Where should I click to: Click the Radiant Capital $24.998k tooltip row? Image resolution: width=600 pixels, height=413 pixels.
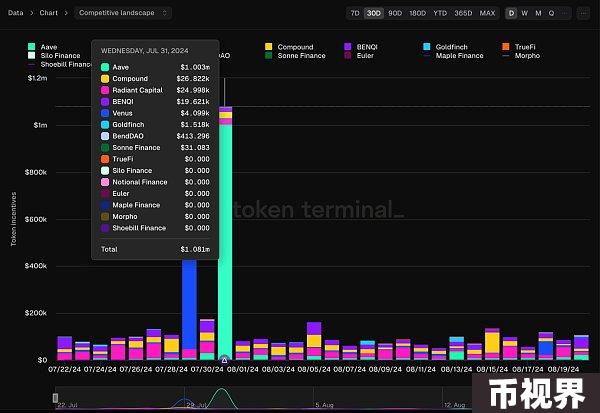point(155,90)
